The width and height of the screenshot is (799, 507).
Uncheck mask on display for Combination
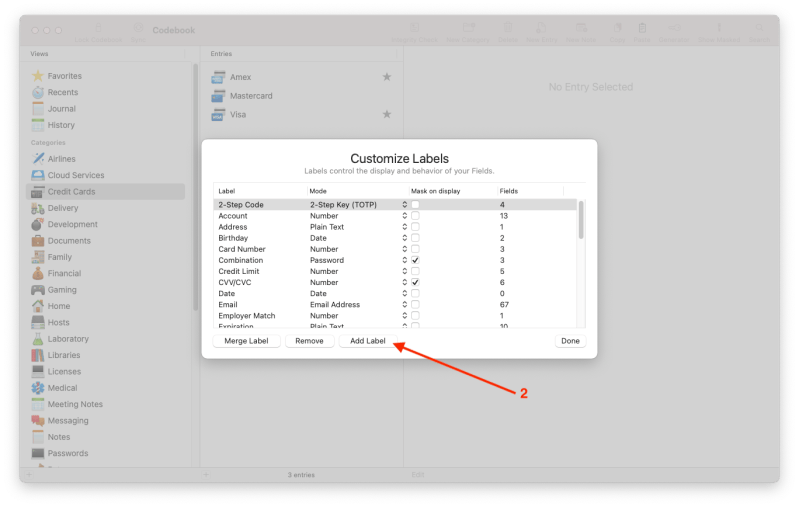pyautogui.click(x=415, y=260)
